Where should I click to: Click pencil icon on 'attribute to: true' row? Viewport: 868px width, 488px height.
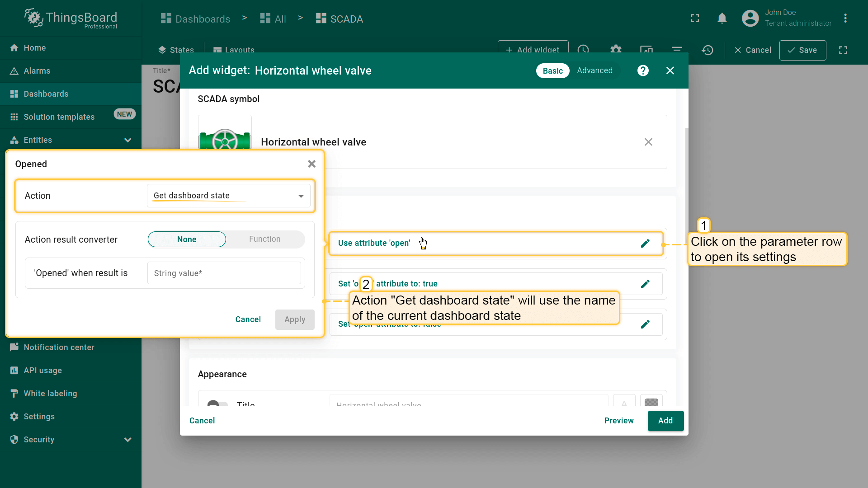pyautogui.click(x=645, y=284)
